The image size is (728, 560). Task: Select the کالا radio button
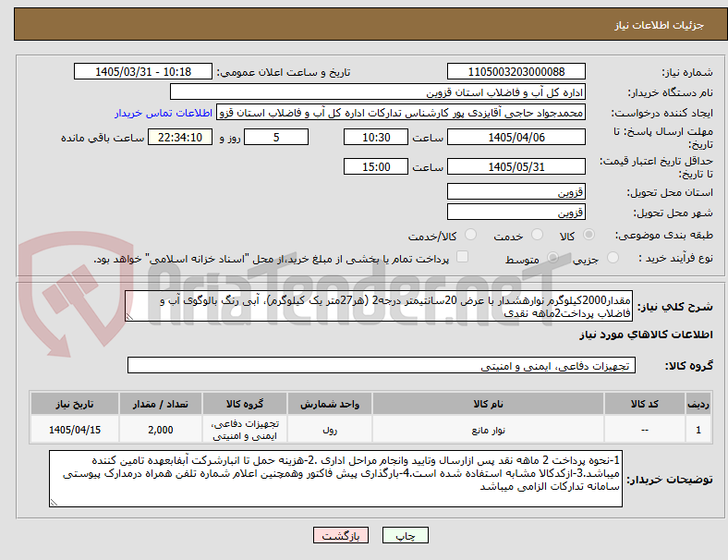(588, 235)
